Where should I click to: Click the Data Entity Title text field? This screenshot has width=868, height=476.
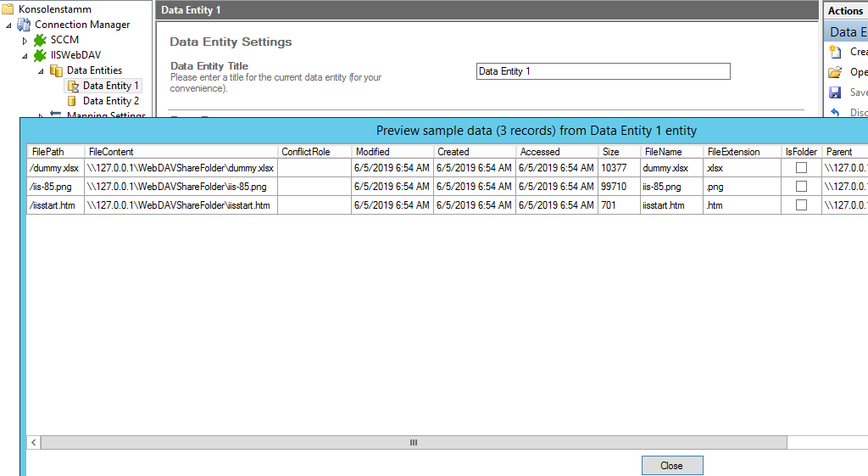tap(603, 71)
